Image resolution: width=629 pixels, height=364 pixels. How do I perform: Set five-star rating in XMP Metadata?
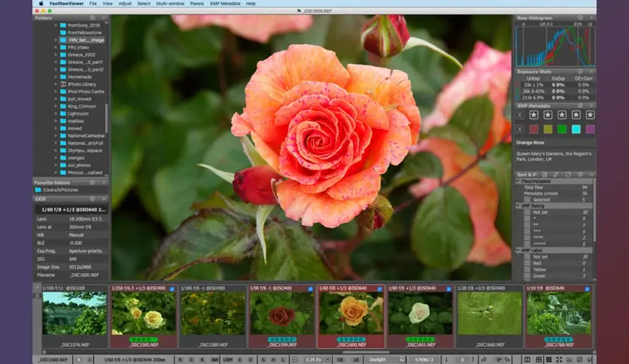point(590,115)
